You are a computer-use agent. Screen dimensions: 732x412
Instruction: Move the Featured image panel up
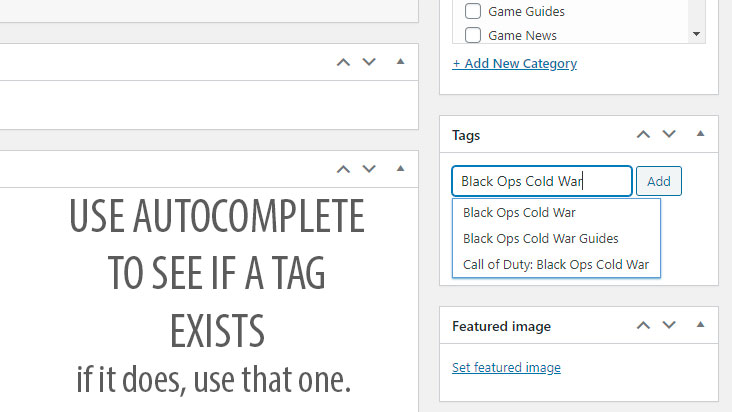click(x=643, y=325)
